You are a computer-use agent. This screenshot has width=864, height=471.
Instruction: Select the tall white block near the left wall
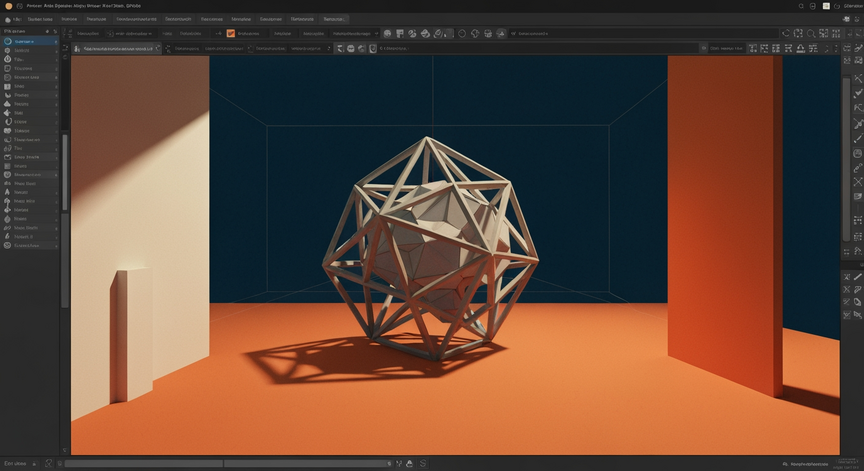click(131, 335)
